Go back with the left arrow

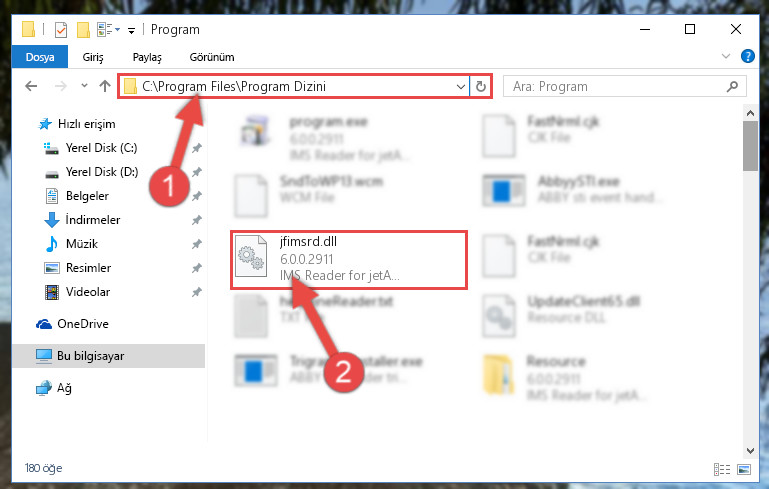click(x=31, y=86)
